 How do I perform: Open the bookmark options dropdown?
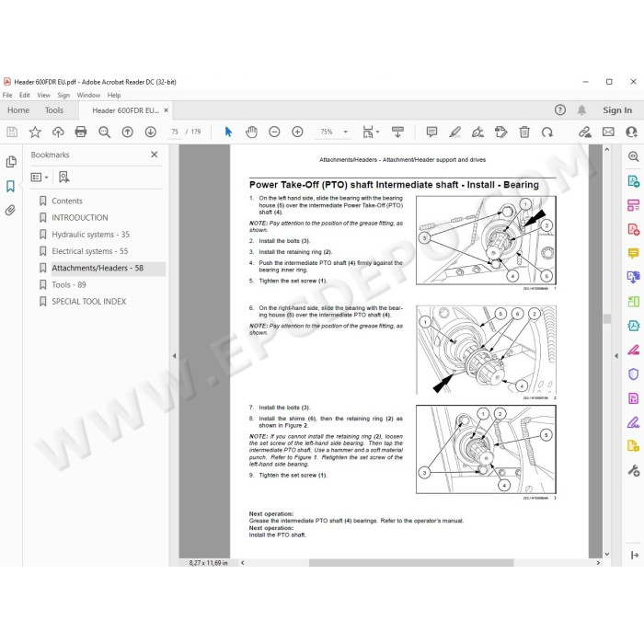[40, 177]
